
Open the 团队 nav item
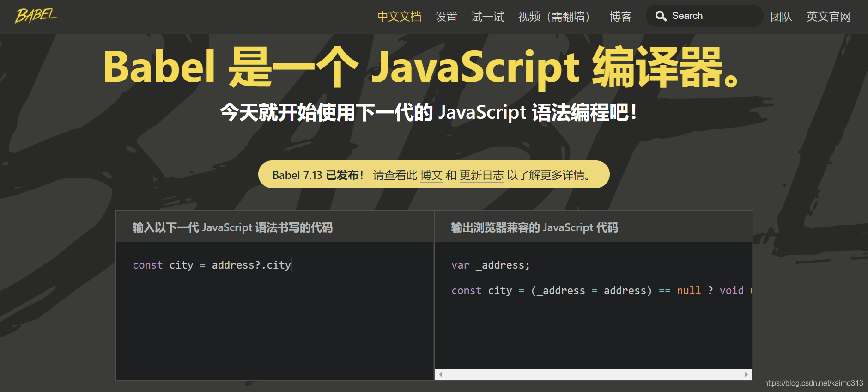782,17
